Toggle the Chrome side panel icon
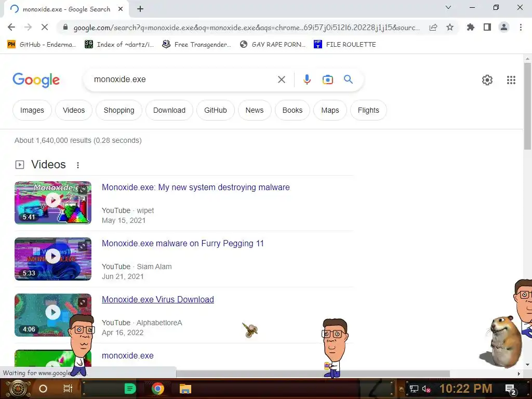532x399 pixels. pos(487,27)
